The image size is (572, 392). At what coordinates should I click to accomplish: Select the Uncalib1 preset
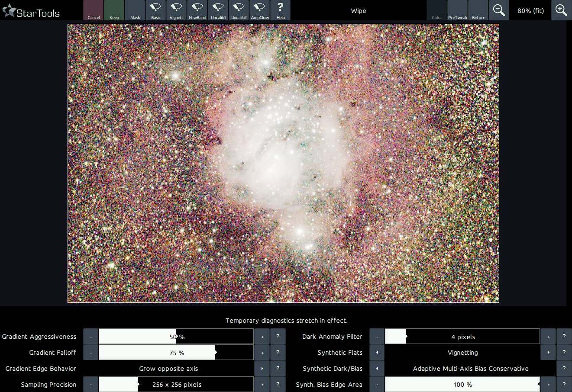coord(218,10)
